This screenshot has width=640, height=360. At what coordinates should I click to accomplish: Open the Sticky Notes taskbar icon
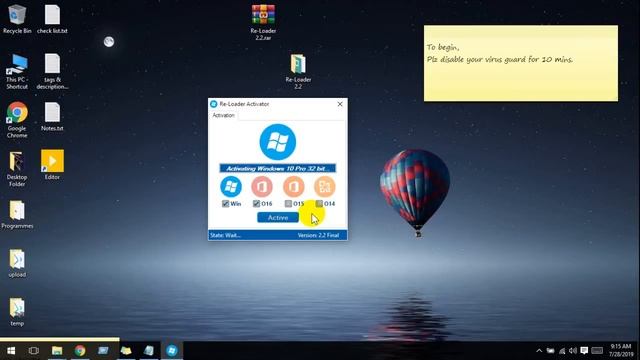click(x=126, y=351)
